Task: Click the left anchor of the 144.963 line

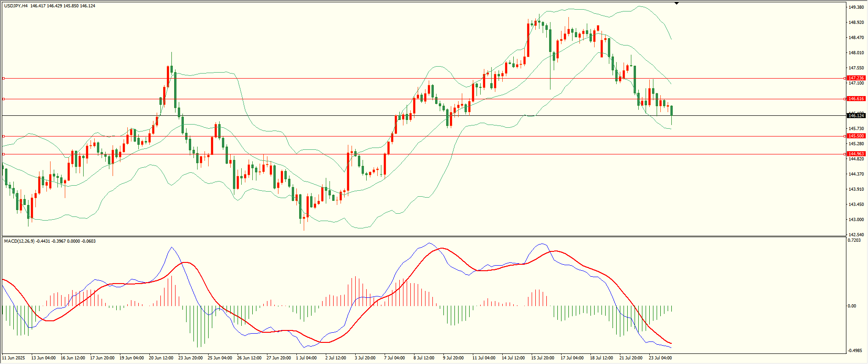Action: point(3,154)
